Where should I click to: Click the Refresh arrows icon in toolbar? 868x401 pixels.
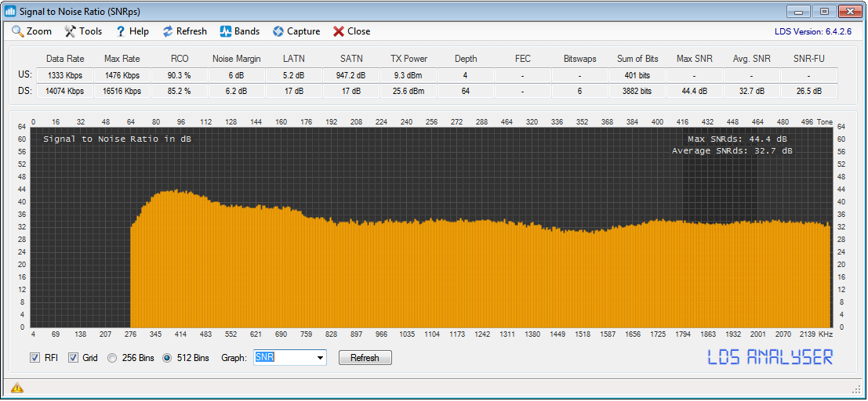(x=168, y=31)
